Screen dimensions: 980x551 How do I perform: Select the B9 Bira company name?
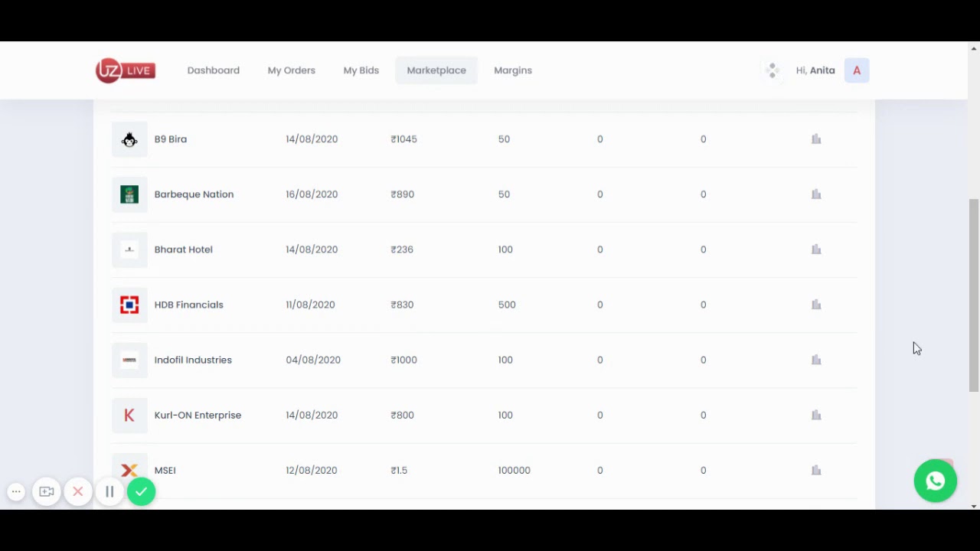pyautogui.click(x=171, y=139)
